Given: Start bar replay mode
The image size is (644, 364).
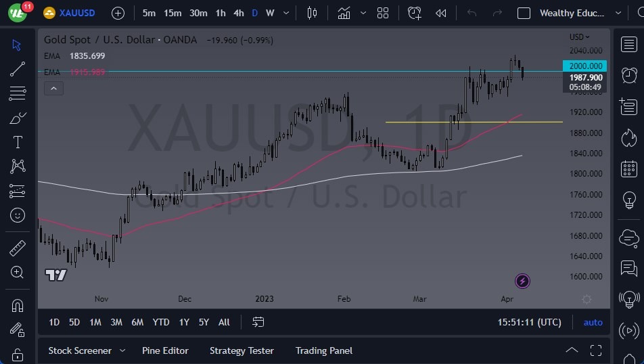Looking at the screenshot, I should pyautogui.click(x=440, y=13).
